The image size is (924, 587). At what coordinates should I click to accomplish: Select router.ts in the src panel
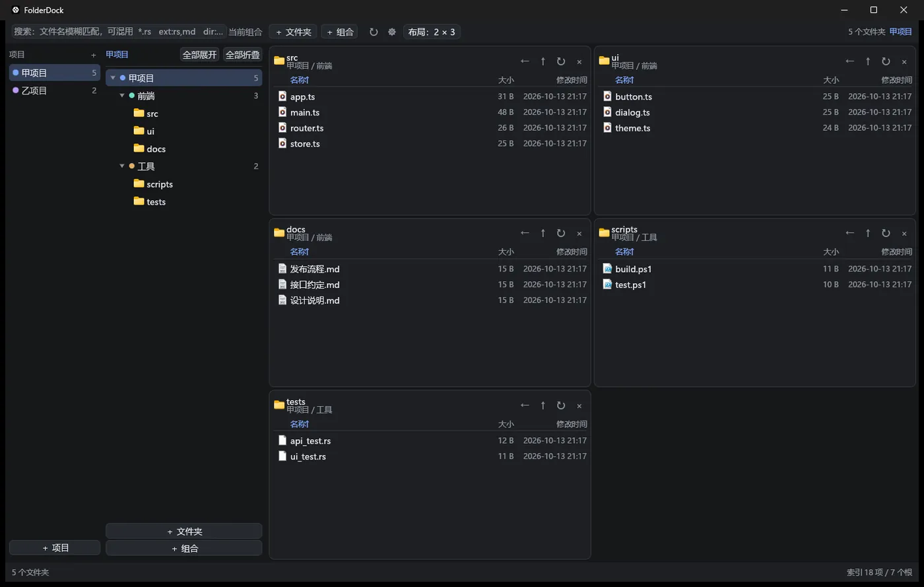click(430, 128)
